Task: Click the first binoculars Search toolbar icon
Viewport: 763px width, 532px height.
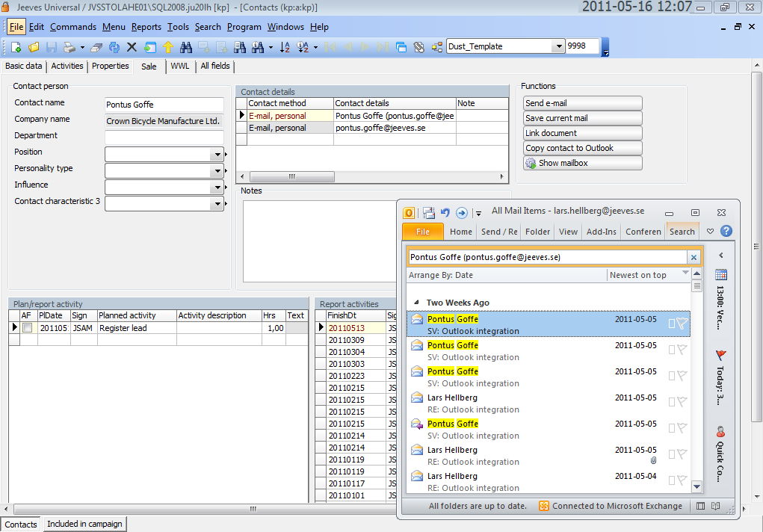Action: click(186, 47)
